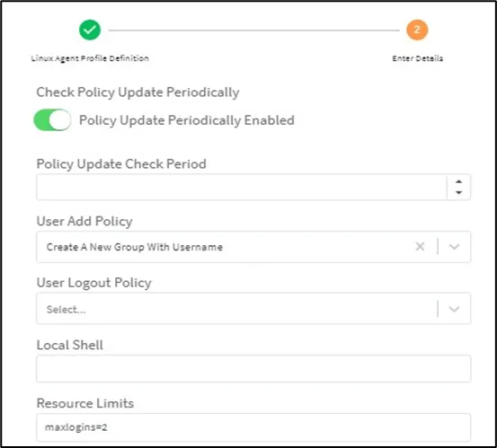The image size is (497, 448).
Task: Click the Resource Limits label
Action: [85, 403]
